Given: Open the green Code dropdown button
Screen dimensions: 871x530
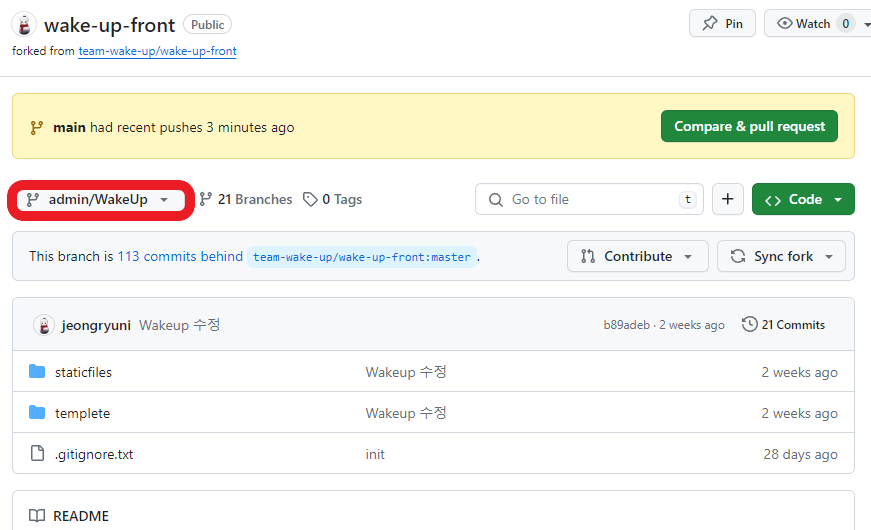Looking at the screenshot, I should 803,199.
